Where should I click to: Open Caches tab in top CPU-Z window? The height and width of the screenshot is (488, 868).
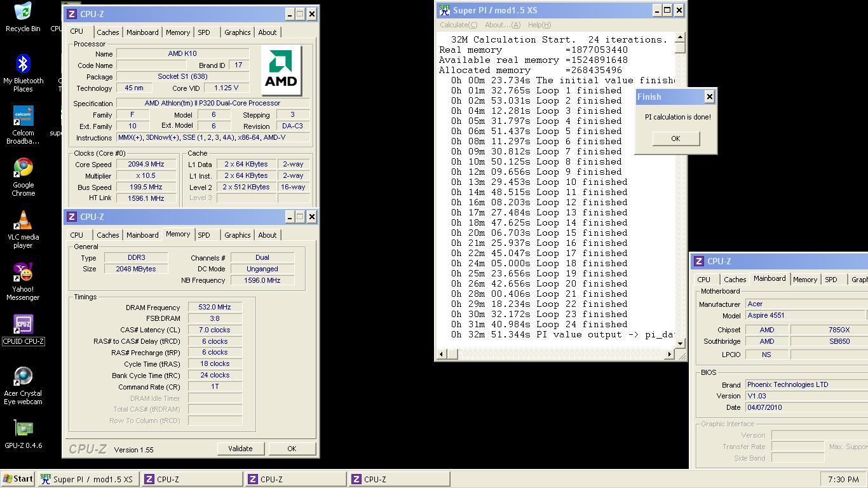(x=107, y=32)
